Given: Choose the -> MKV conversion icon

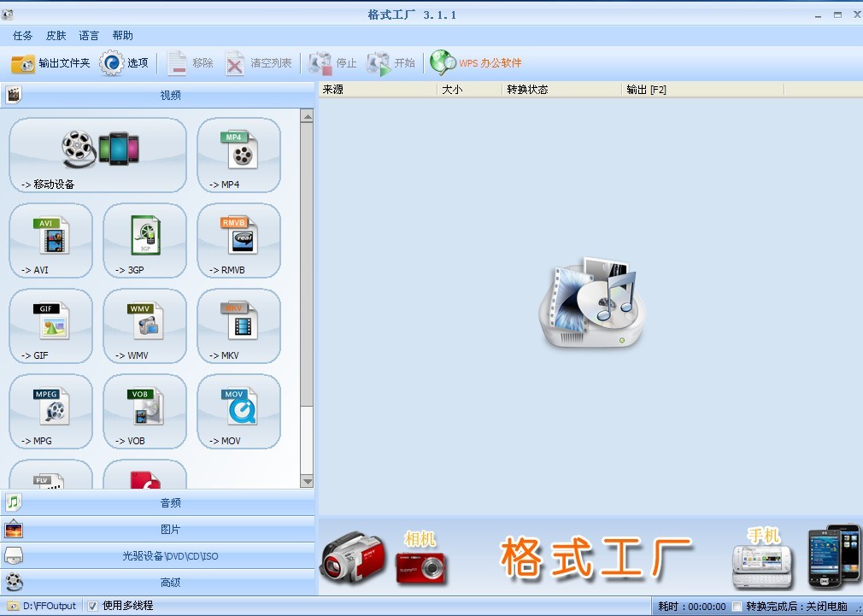Looking at the screenshot, I should click(x=239, y=326).
